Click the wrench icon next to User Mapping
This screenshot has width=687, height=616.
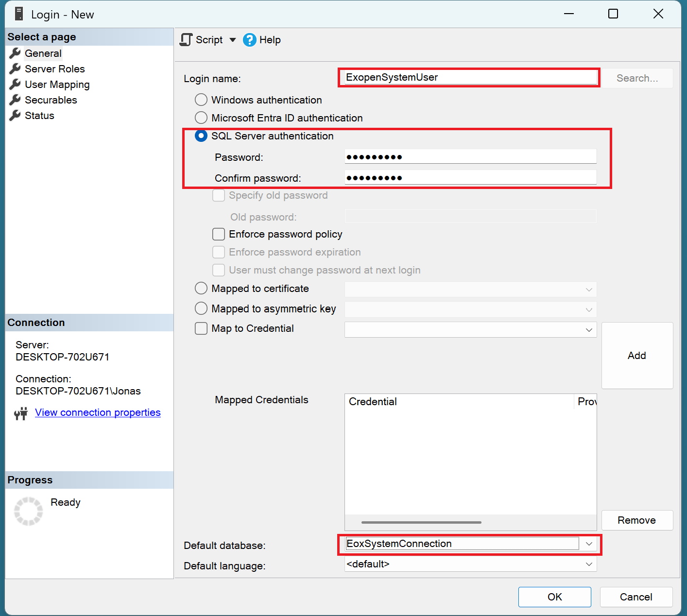pos(15,85)
